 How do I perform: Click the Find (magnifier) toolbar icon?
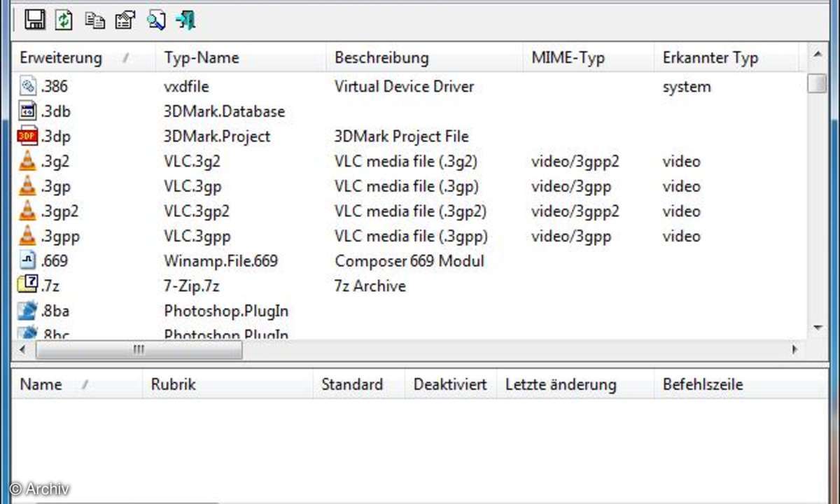(x=155, y=20)
